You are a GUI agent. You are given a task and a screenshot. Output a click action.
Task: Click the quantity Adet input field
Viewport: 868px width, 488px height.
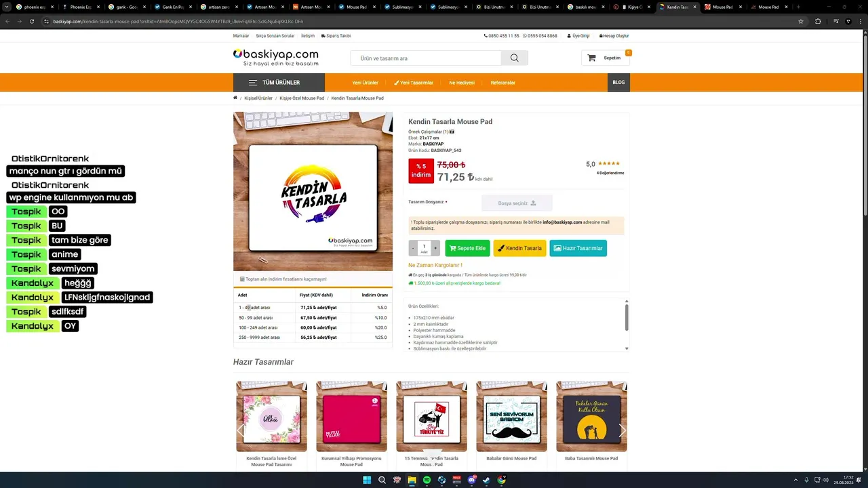(x=425, y=248)
